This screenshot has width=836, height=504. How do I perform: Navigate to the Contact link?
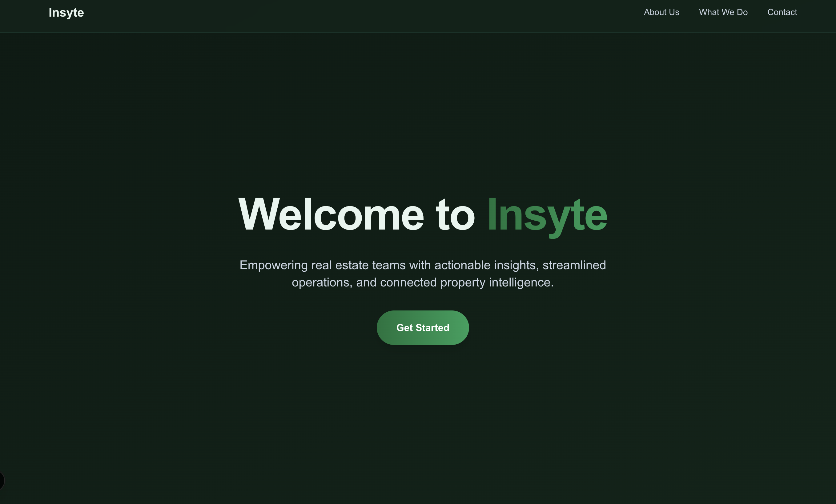point(782,12)
